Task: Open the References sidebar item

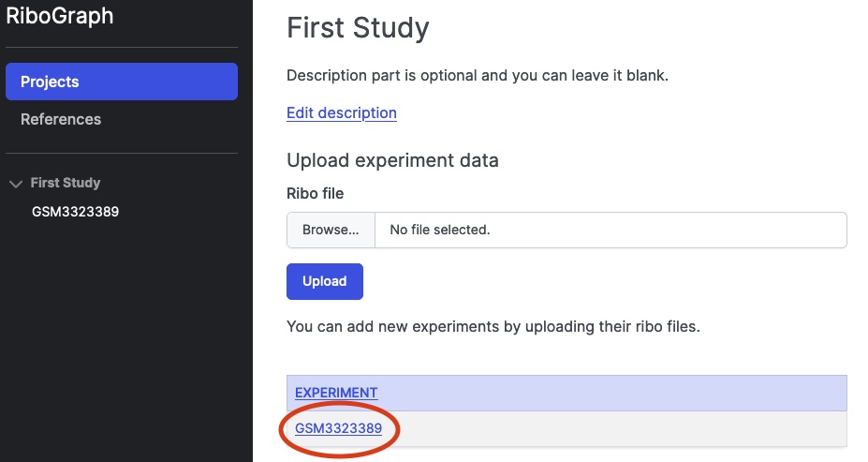Action: (61, 119)
